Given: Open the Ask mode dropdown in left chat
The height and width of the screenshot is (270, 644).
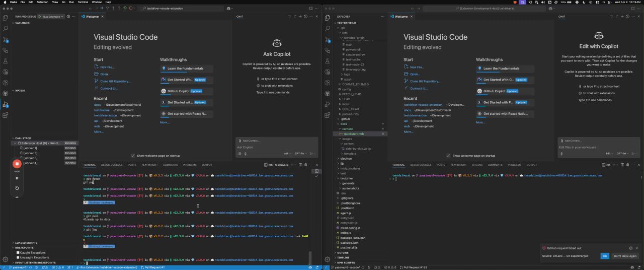Looking at the screenshot, I should (287, 154).
